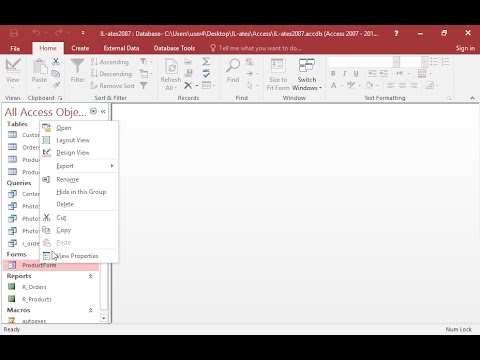
Task: Switch to the Create tab
Action: (80, 48)
